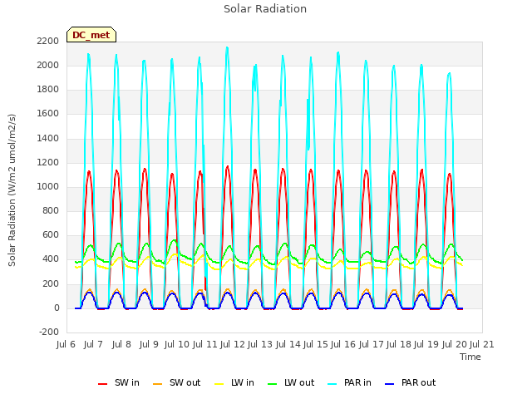
Task: Click the 1200 y-axis tick label
Action: tap(48, 162)
